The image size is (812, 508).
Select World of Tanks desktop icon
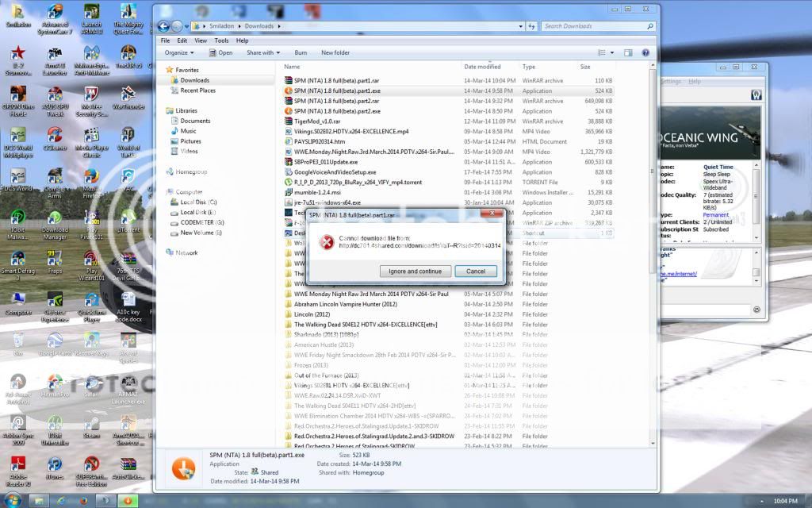click(128, 143)
